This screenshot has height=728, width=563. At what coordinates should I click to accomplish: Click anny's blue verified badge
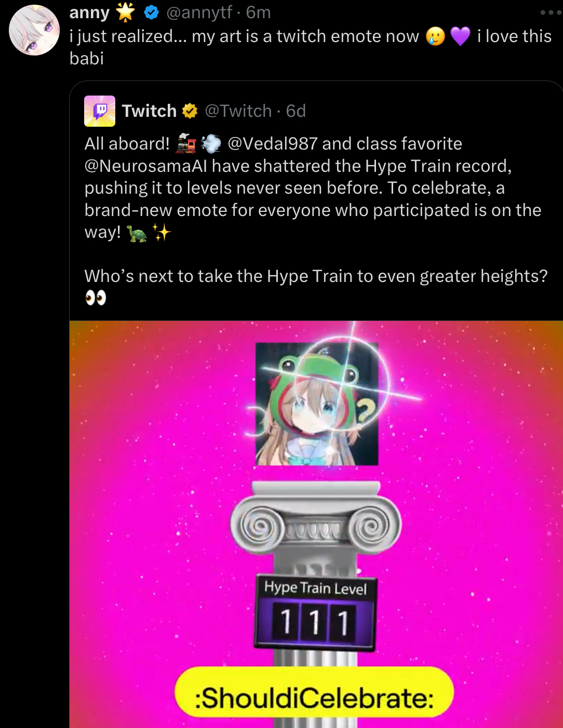point(151,12)
